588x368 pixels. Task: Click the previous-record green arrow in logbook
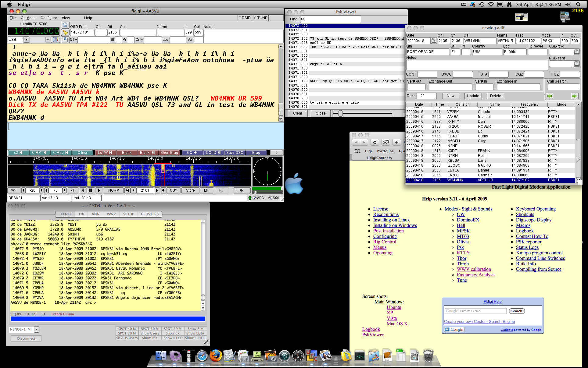pos(550,96)
